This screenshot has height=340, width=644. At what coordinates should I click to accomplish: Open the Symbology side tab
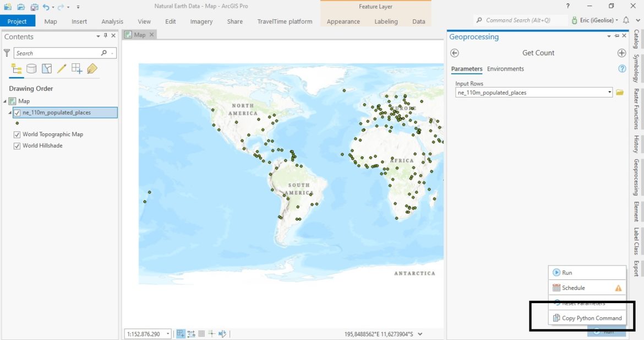click(636, 68)
